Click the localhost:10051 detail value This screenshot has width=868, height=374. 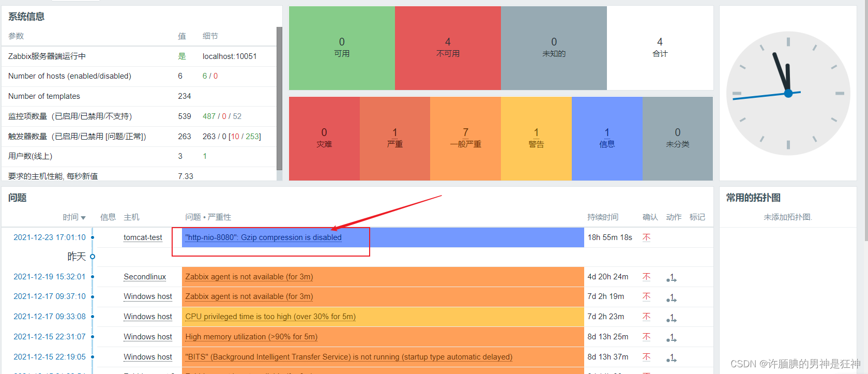point(230,56)
